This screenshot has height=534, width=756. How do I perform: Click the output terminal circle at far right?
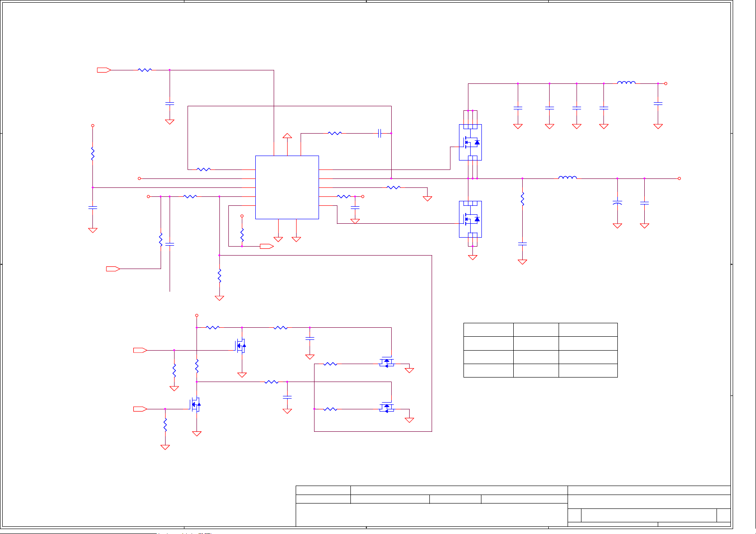coord(679,178)
